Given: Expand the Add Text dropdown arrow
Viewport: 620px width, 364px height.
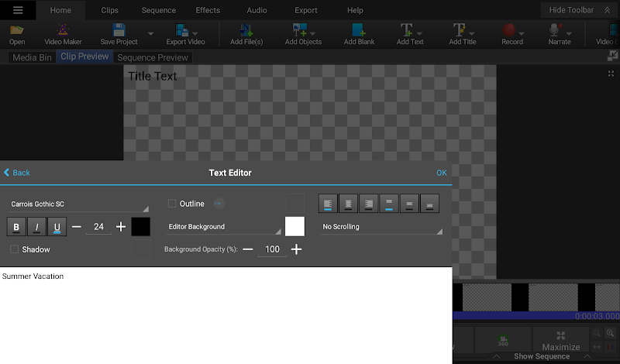Looking at the screenshot, I should coord(419,33).
